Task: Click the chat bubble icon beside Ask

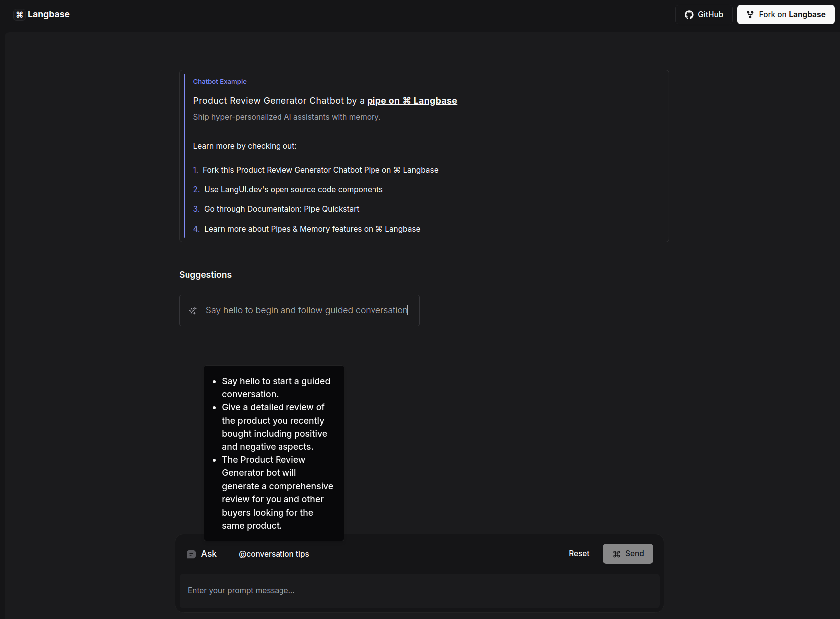Action: (x=191, y=554)
